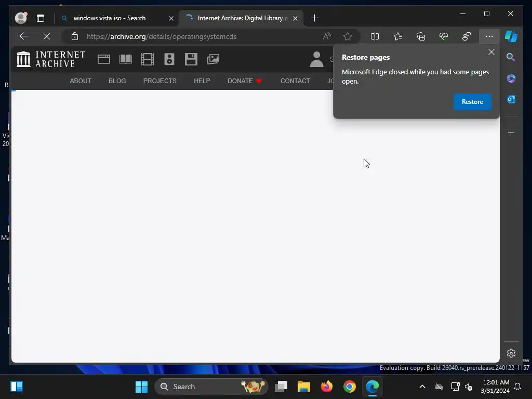Image resolution: width=532 pixels, height=399 pixels.
Task: Open the clock showing 12:01 AM
Action: [x=495, y=387]
